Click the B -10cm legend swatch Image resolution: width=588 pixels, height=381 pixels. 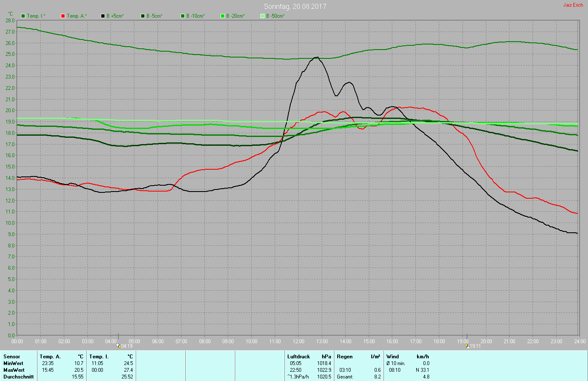point(183,16)
